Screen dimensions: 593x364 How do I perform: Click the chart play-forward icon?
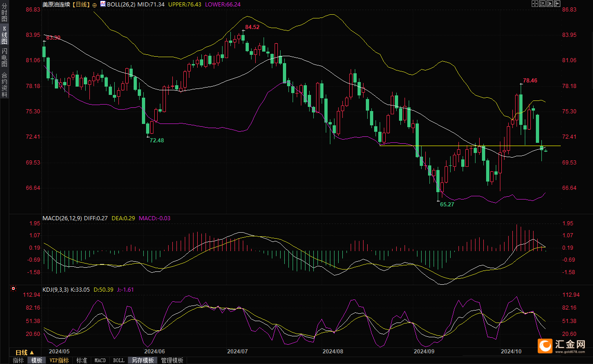point(550,4)
